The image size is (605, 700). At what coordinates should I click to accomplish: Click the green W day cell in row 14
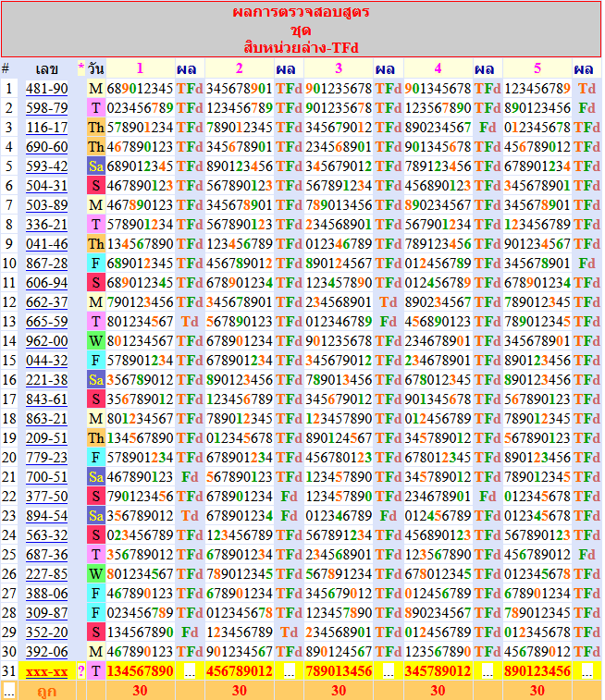pyautogui.click(x=96, y=341)
